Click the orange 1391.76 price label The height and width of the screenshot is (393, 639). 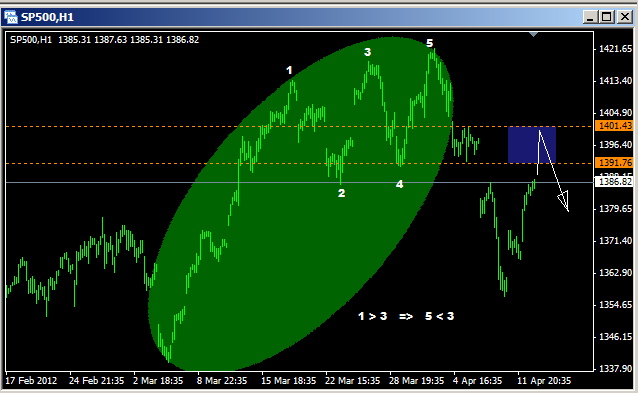[615, 163]
